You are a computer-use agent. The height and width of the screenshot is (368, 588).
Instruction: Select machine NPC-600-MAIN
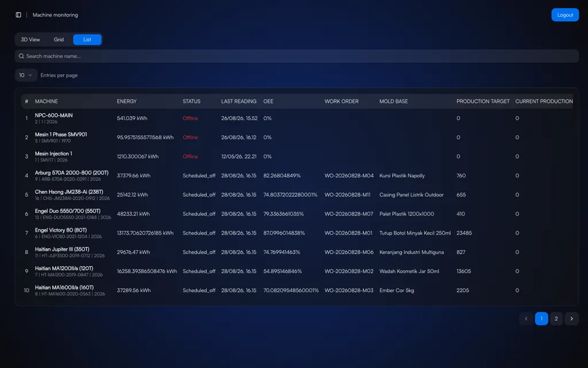coord(53,115)
